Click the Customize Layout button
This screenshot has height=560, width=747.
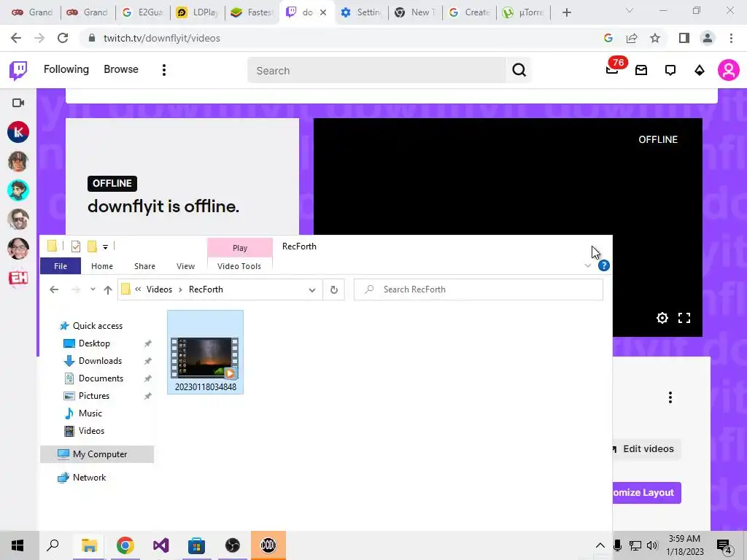[x=646, y=493]
